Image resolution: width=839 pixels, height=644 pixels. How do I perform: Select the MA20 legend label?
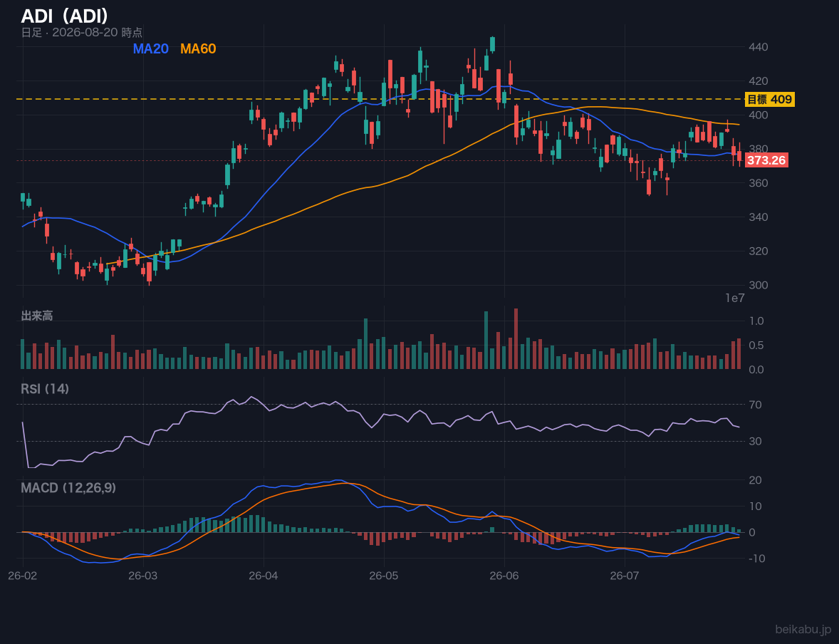pos(151,48)
